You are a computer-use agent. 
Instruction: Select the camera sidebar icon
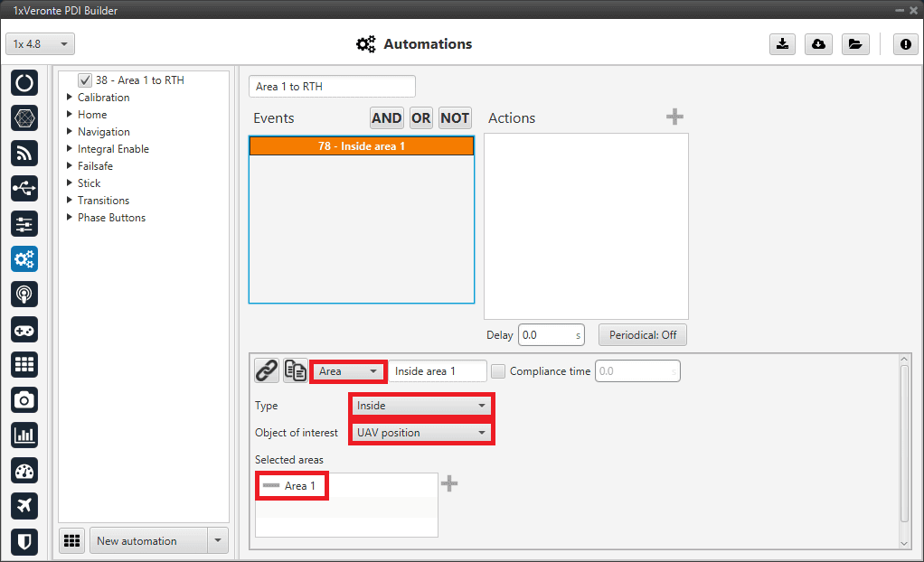pyautogui.click(x=24, y=399)
